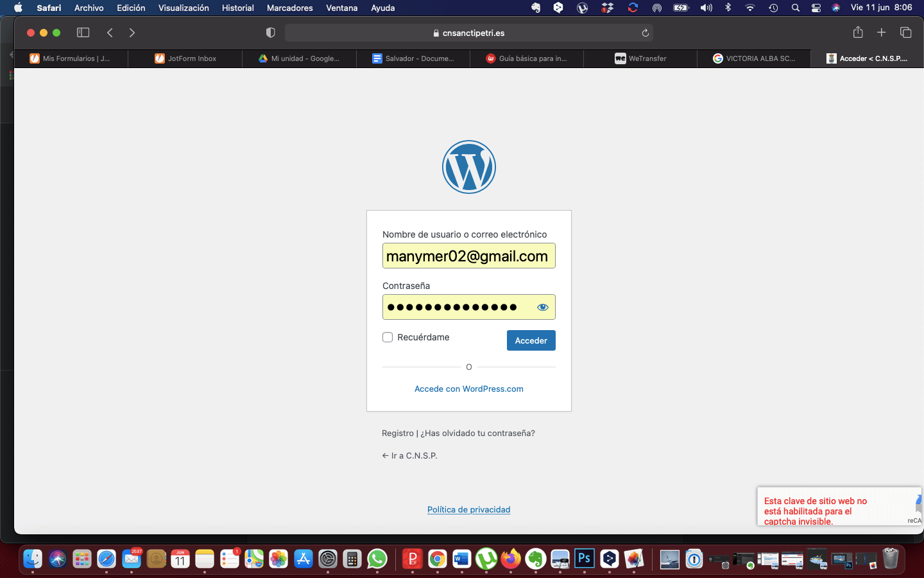This screenshot has width=924, height=578.
Task: Open the Historial menu
Action: coord(237,8)
